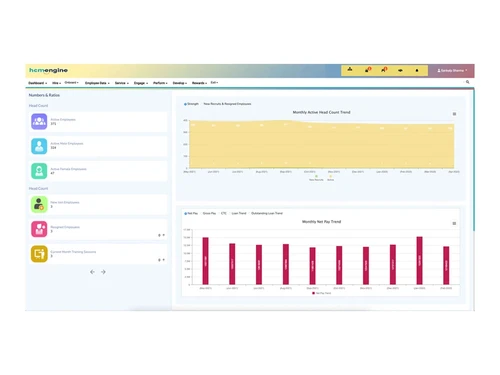Open the Exit dropdown menu
Image resolution: width=500 pixels, height=375 pixels.
point(214,82)
